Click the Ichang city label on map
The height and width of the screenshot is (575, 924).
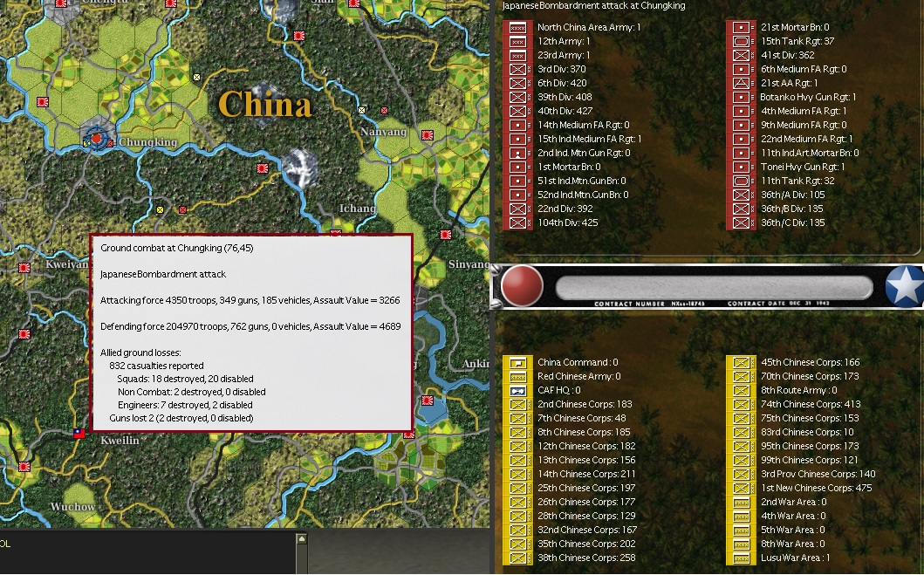point(357,209)
